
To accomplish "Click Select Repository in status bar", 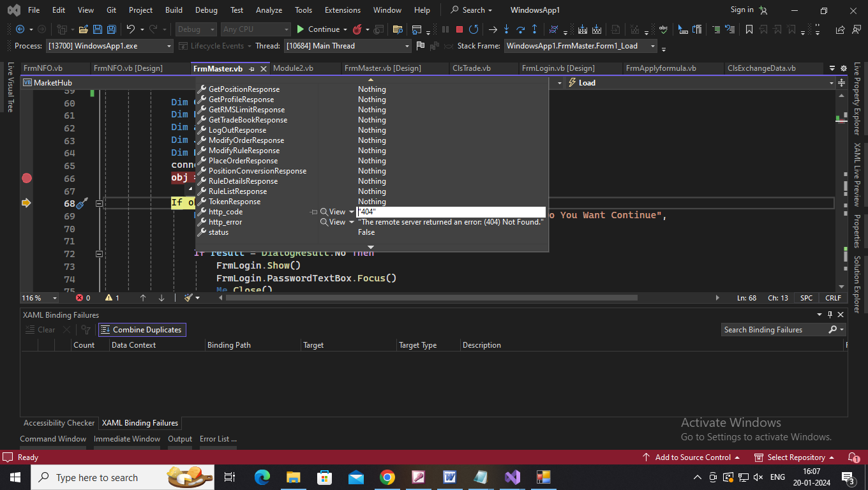I will click(x=795, y=457).
